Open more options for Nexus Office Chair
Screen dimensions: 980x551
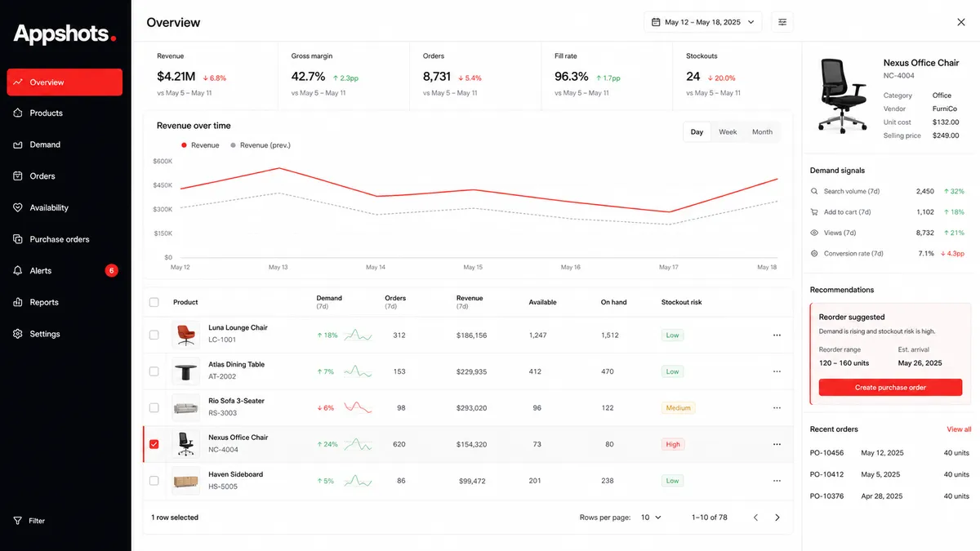click(777, 445)
